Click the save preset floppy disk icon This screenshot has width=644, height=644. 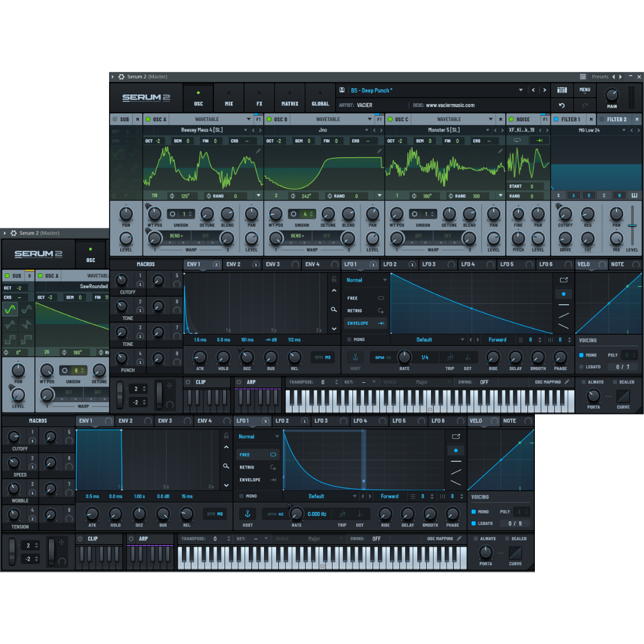coord(342,91)
